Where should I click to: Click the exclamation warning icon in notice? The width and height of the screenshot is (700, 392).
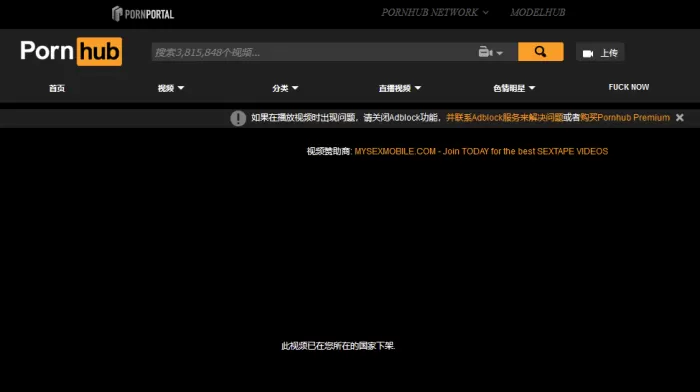click(238, 118)
